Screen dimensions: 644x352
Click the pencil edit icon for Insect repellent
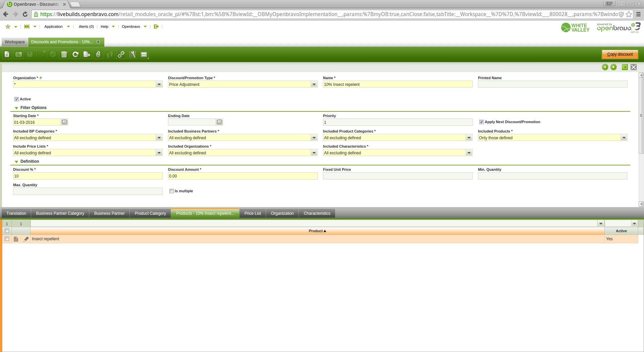tap(26, 239)
